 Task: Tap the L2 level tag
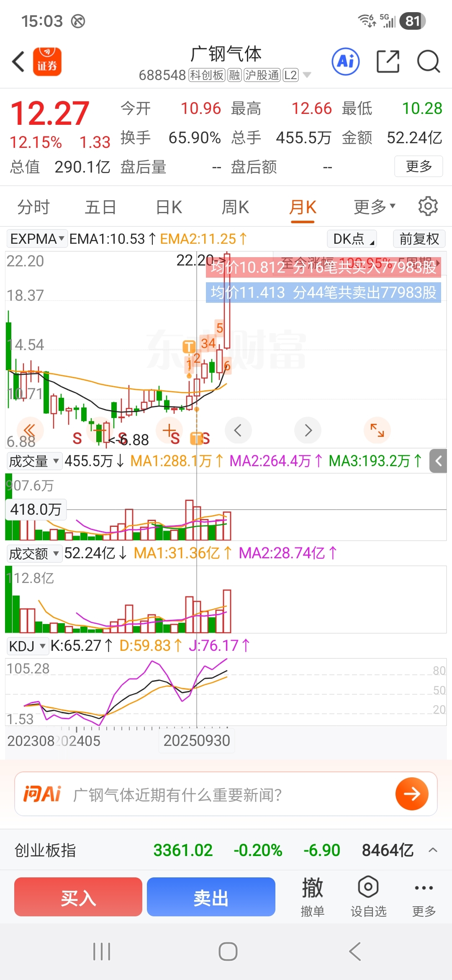[x=291, y=75]
